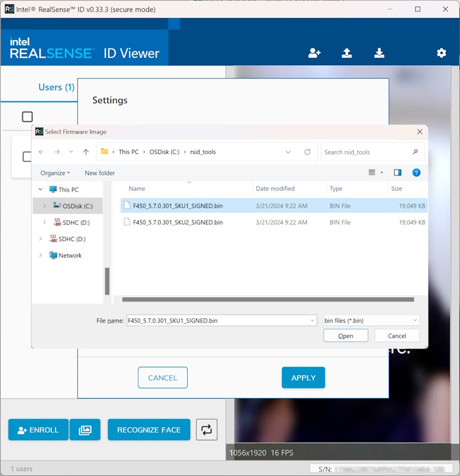
Task: Expand OSDisk (C:) tree node
Action: (44, 206)
